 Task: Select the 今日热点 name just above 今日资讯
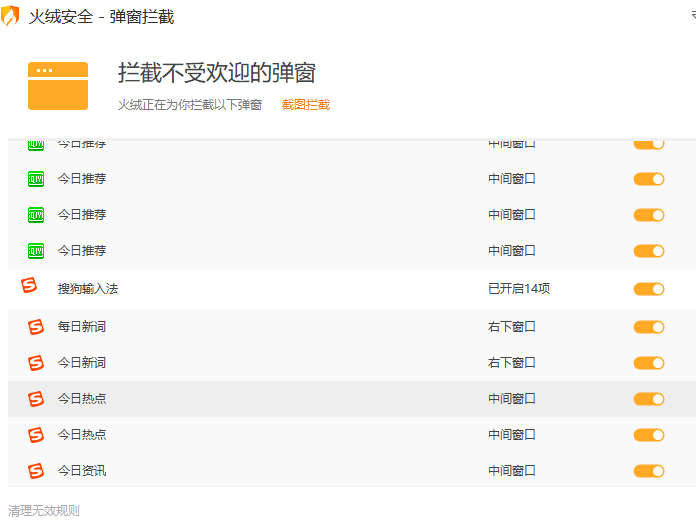82,435
